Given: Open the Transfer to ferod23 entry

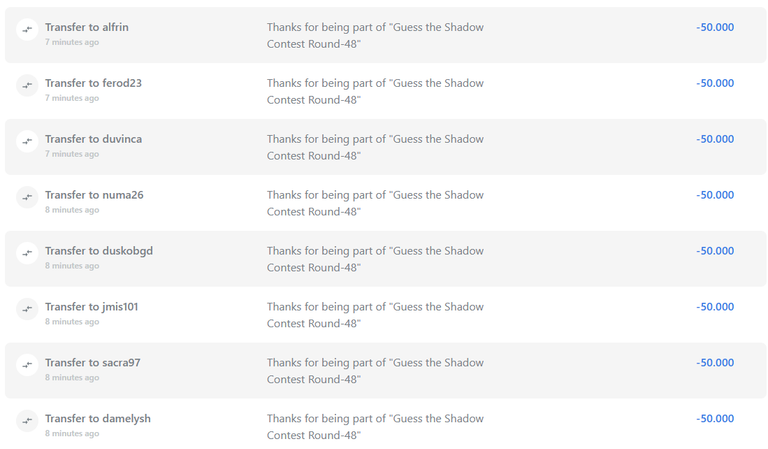Looking at the screenshot, I should 93,83.
